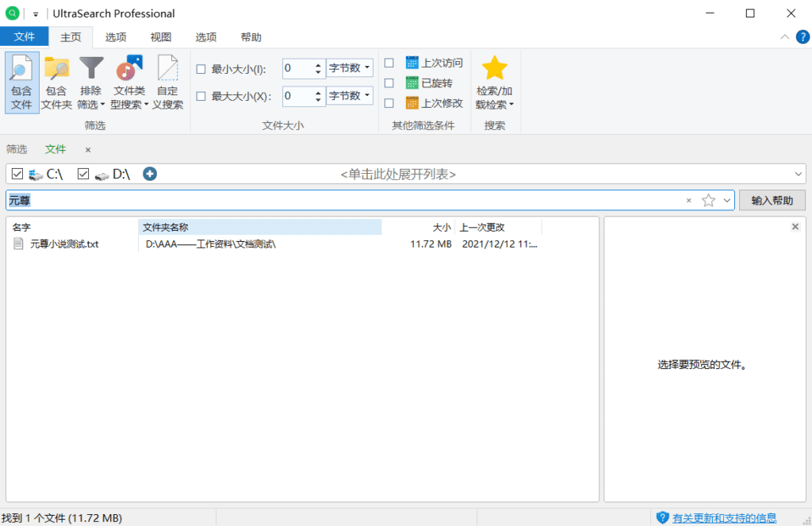Click the 2021/12/12 modified date cell
The image size is (812, 526).
point(500,244)
